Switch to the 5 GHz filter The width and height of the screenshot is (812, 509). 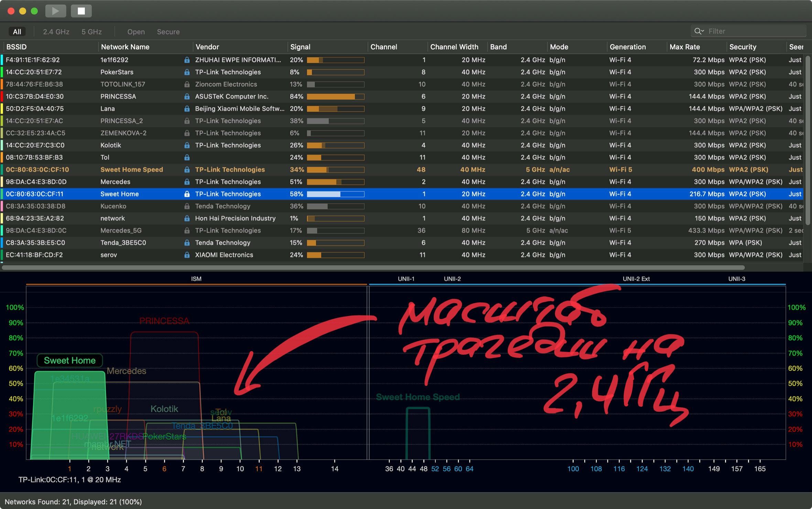click(x=91, y=32)
